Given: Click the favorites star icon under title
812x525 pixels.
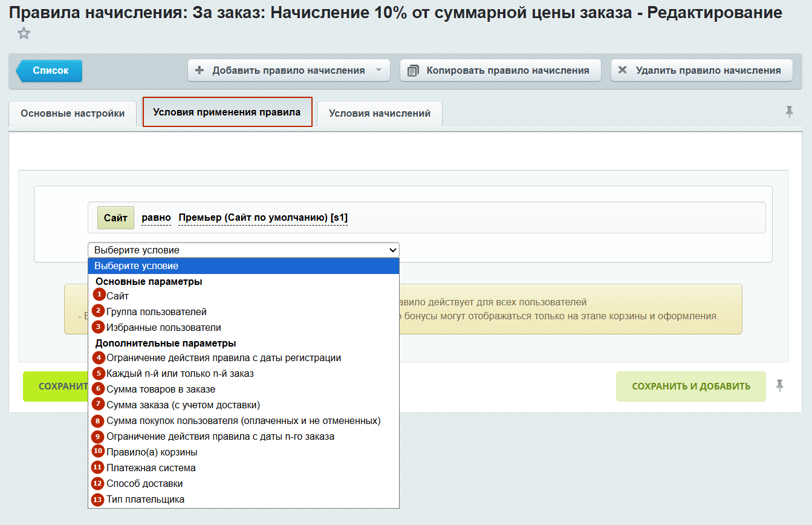Looking at the screenshot, I should point(24,33).
